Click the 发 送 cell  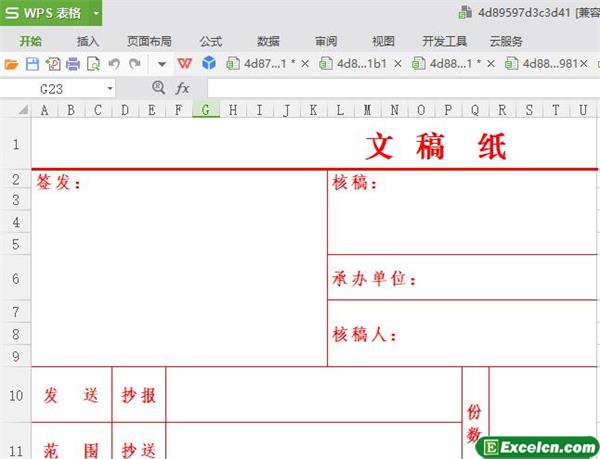pos(72,395)
